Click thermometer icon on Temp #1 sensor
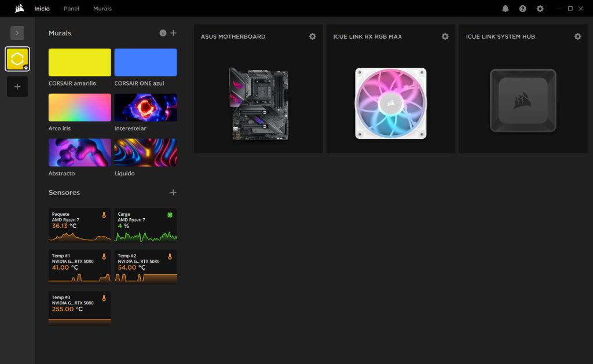593x364 pixels. tap(104, 256)
